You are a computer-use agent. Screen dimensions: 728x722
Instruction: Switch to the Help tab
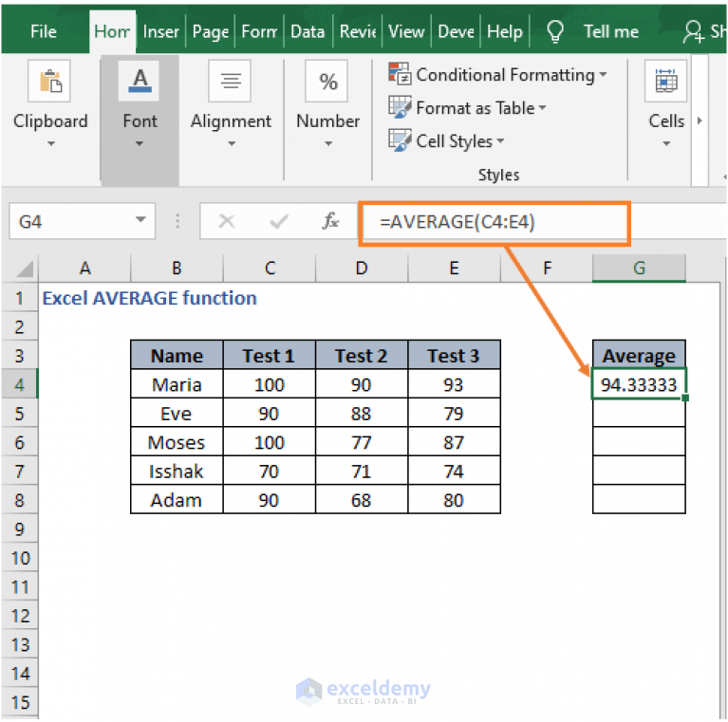[505, 31]
